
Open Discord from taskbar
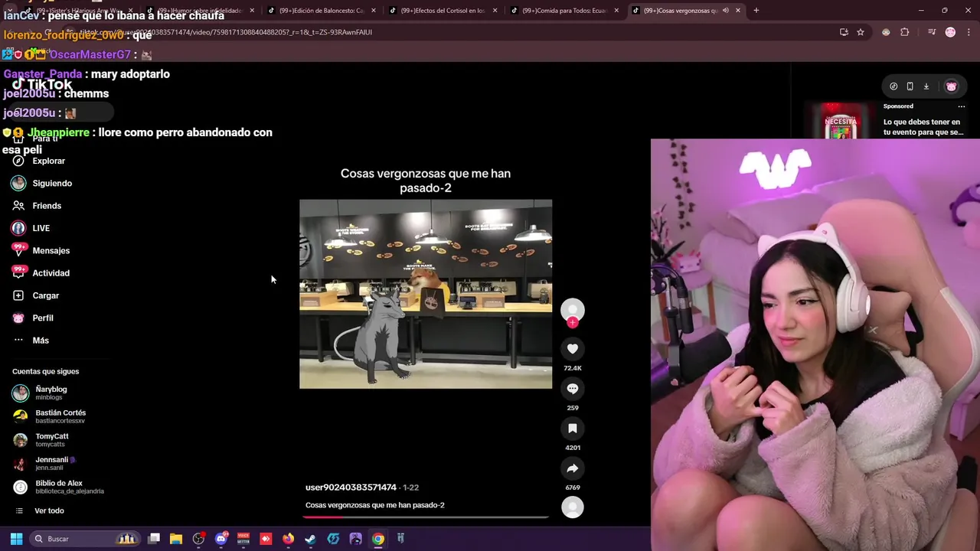(x=221, y=539)
